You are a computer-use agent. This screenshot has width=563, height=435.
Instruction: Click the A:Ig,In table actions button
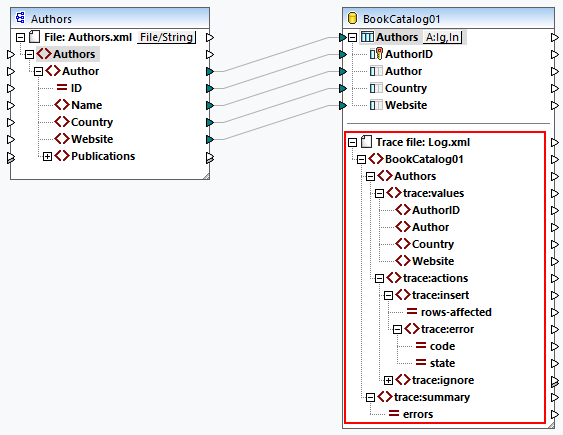point(443,37)
